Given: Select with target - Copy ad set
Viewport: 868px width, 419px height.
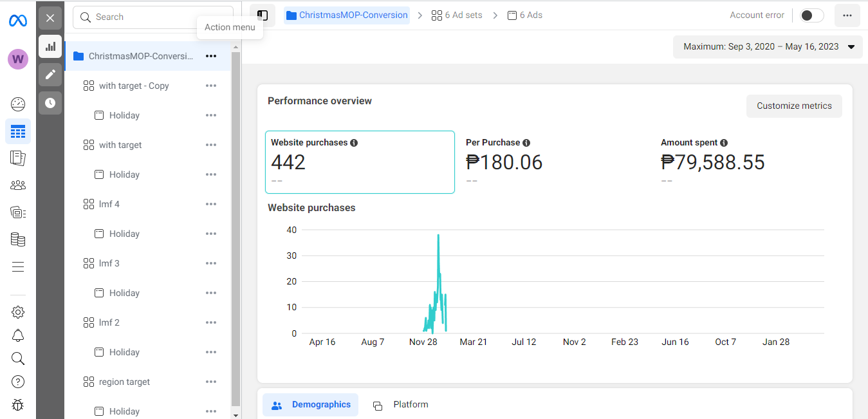Looking at the screenshot, I should coord(134,86).
